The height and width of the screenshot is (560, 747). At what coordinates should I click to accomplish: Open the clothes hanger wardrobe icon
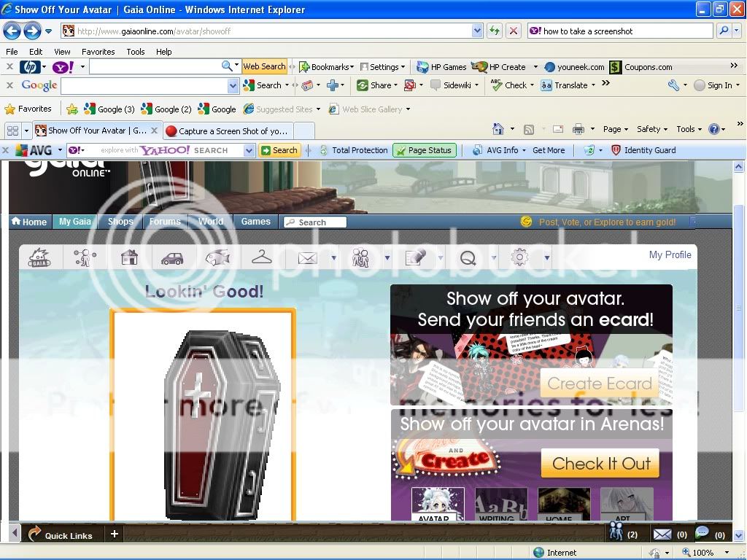click(261, 257)
